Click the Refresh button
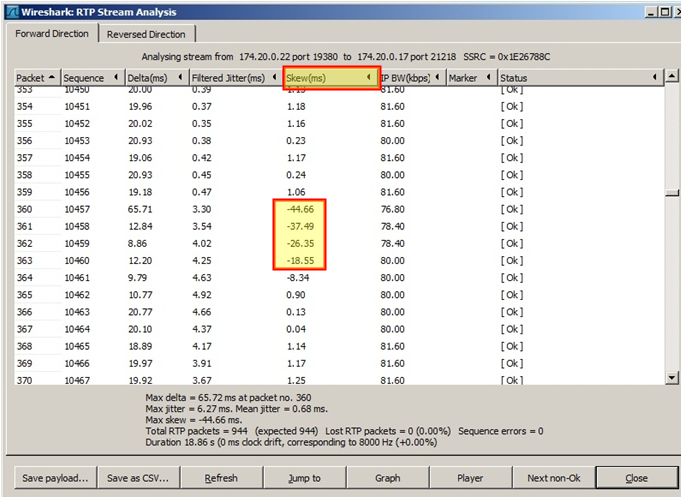The image size is (681, 497). pos(221,478)
